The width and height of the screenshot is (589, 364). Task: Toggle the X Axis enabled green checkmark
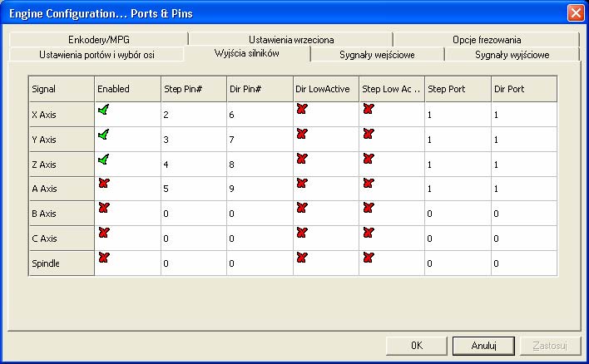click(x=104, y=110)
